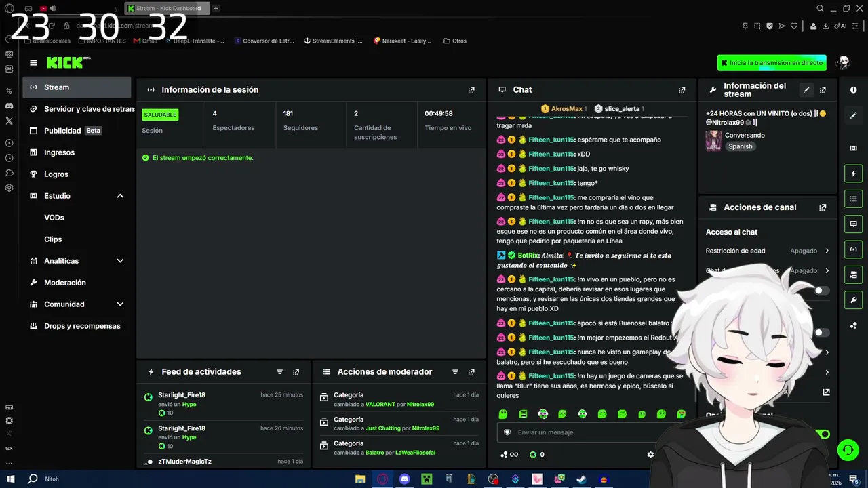868x488 pixels.
Task: Click the SALUDABLE session status badge
Action: (x=160, y=115)
